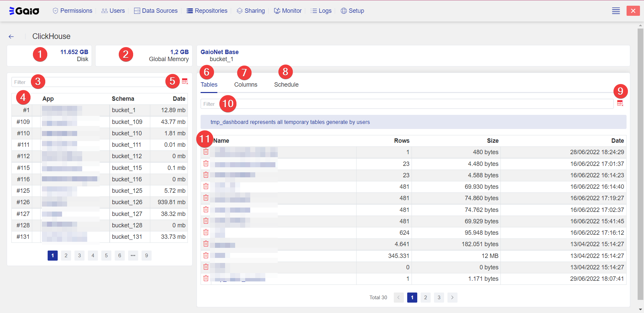644x313 pixels.
Task: Delete table dated 16/06/2022 15:41:45
Action: 206,221
